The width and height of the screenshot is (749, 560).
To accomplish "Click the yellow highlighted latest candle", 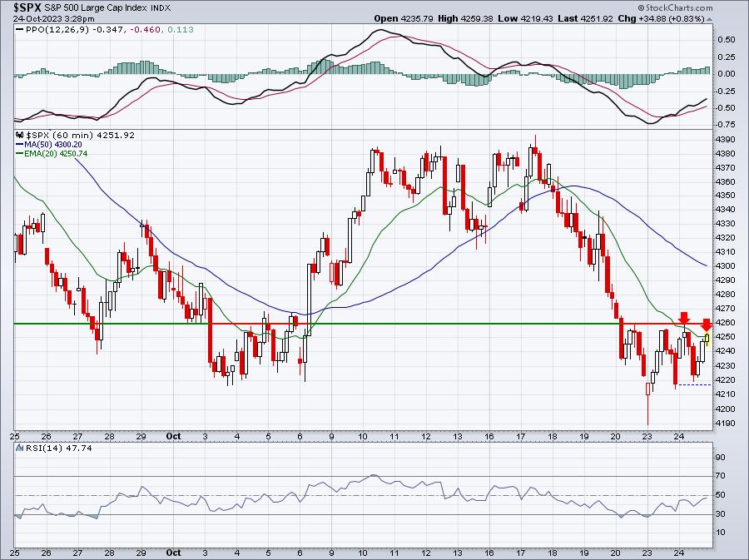I will coord(707,339).
